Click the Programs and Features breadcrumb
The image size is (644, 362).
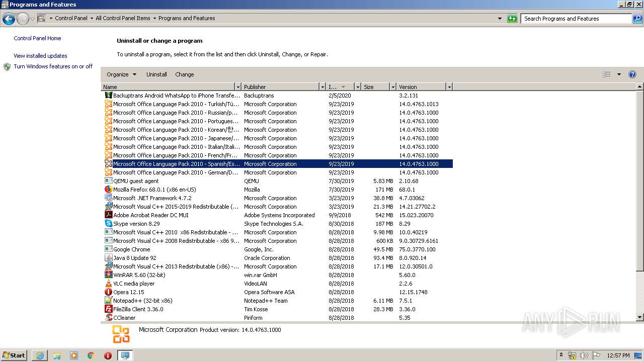point(187,18)
